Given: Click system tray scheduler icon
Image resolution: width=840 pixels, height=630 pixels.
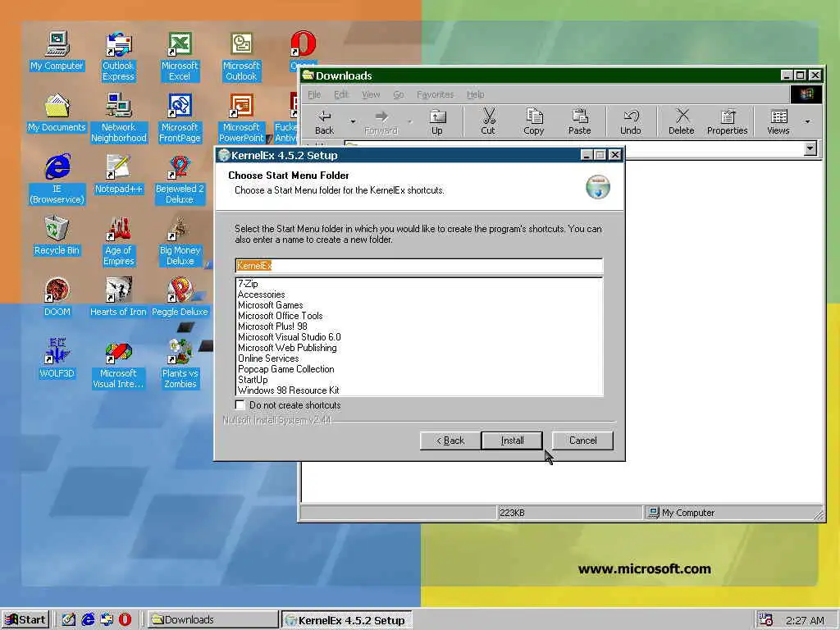Looking at the screenshot, I should coord(765,620).
